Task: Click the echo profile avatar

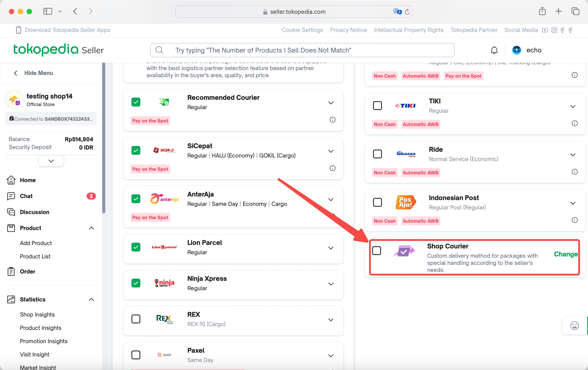Action: [516, 50]
